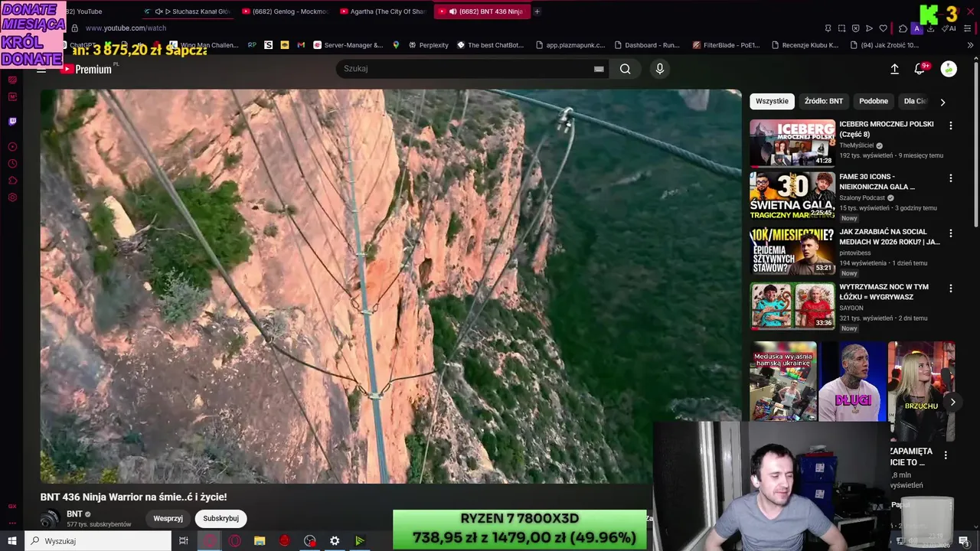Open the Settings gear on the taskbar
The height and width of the screenshot is (551, 980).
(335, 541)
